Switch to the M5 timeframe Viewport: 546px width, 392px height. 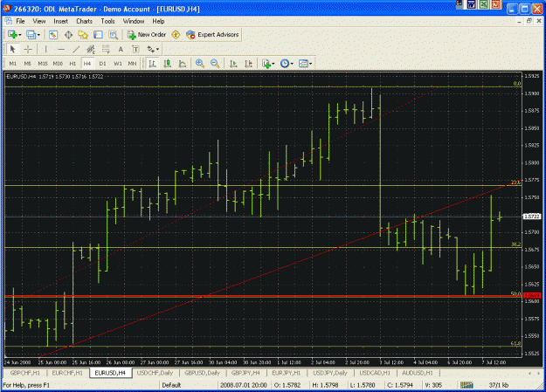(x=27, y=64)
